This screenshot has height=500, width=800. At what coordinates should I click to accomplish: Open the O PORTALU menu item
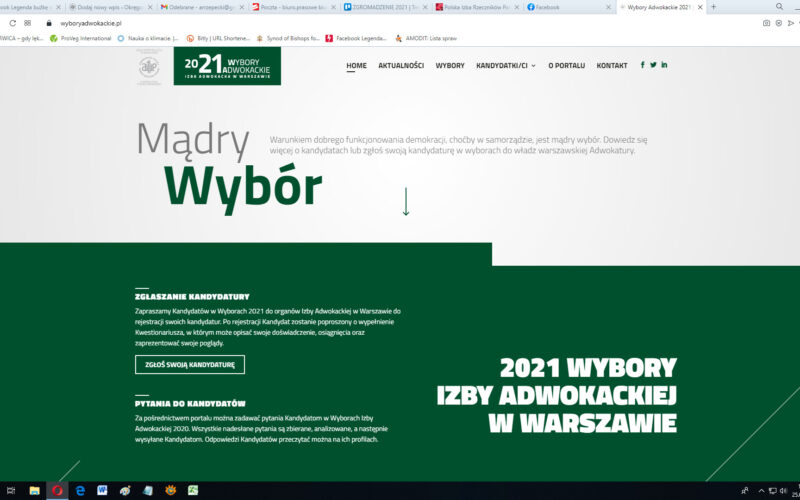[x=566, y=65]
